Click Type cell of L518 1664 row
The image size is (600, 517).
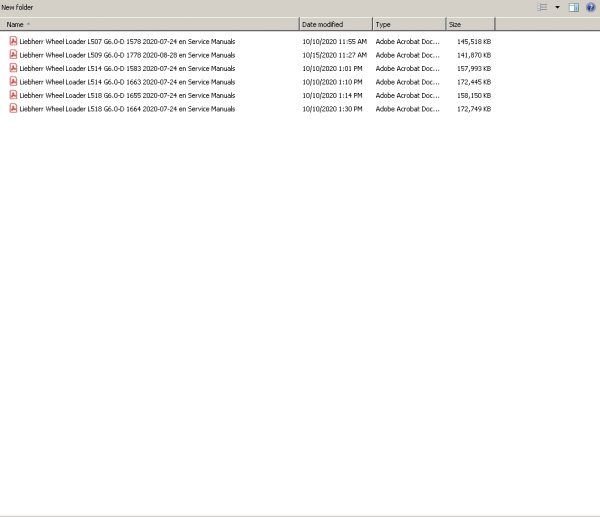pyautogui.click(x=408, y=109)
